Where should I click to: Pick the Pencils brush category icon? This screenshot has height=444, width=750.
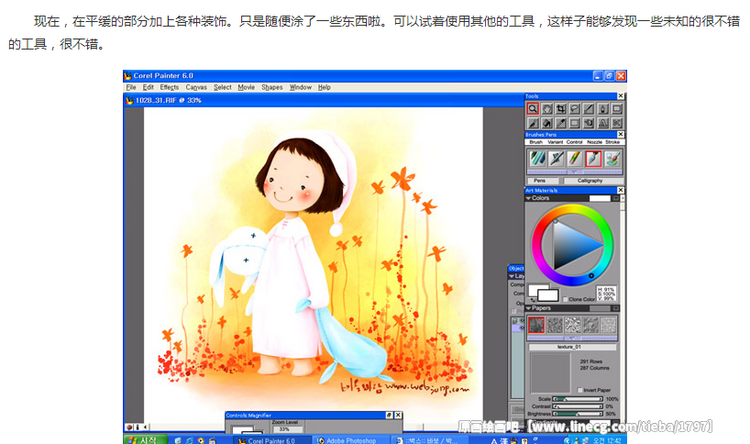click(574, 158)
